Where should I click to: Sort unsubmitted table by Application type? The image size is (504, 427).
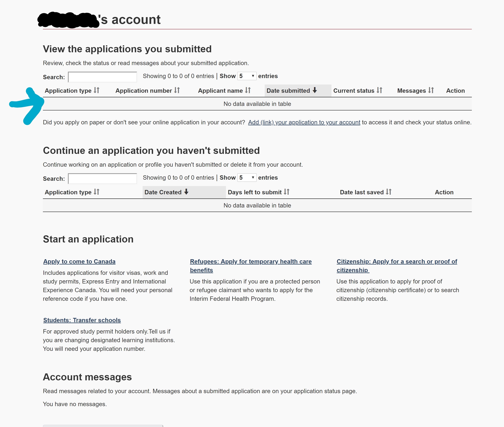[72, 192]
